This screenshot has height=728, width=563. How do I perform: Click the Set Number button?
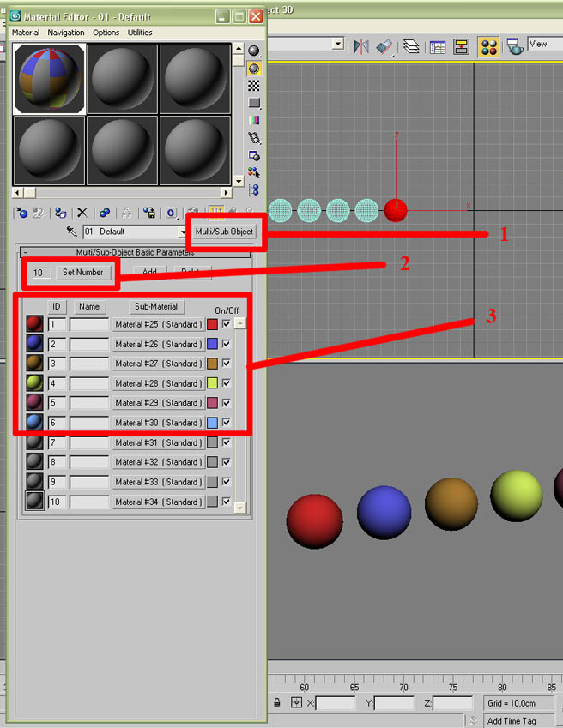[82, 272]
